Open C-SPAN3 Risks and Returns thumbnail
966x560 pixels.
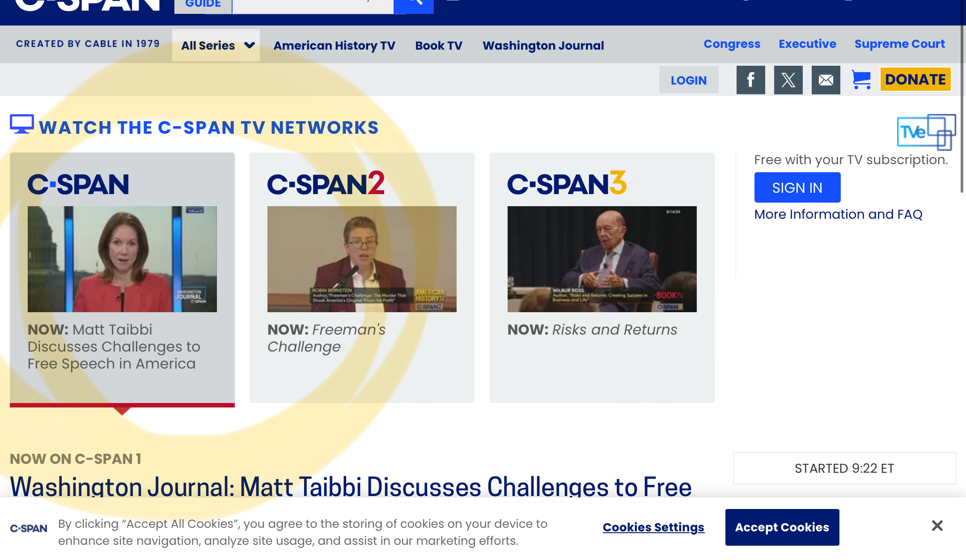602,259
